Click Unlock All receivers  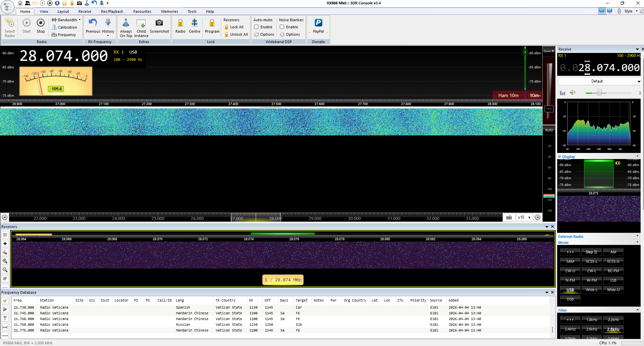tap(236, 34)
